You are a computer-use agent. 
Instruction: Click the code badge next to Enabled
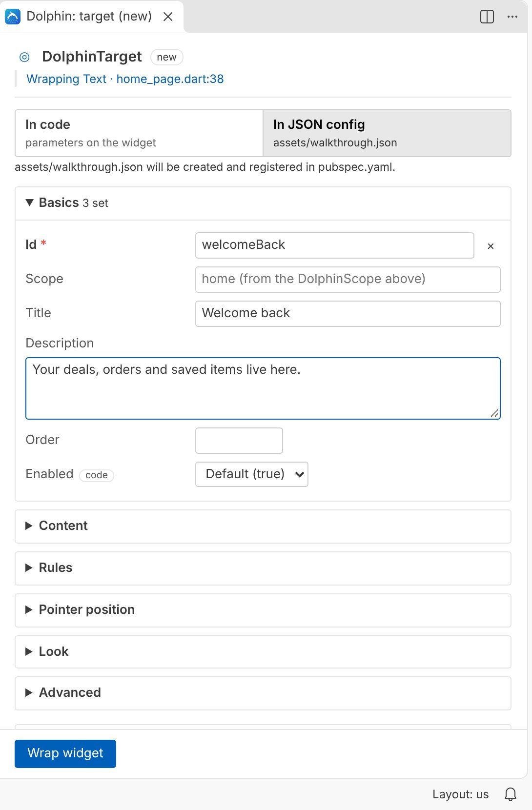click(x=97, y=475)
